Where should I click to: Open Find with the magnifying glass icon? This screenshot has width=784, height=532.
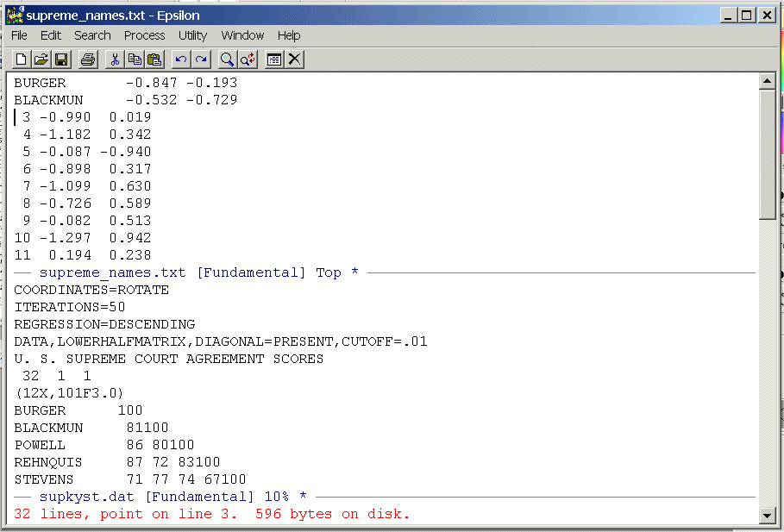tap(227, 59)
